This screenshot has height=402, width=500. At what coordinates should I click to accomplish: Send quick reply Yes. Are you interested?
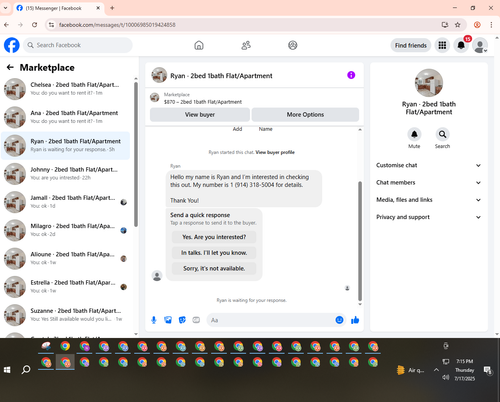[x=214, y=237]
